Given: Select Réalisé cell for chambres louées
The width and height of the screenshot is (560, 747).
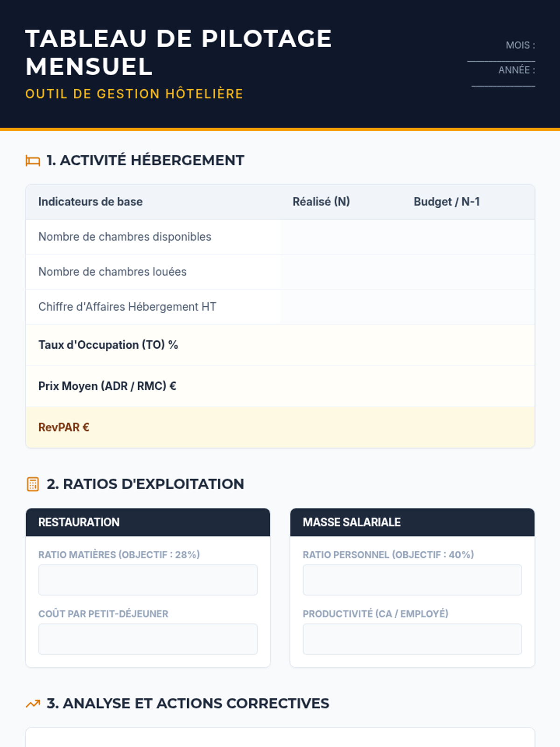Looking at the screenshot, I should (341, 272).
